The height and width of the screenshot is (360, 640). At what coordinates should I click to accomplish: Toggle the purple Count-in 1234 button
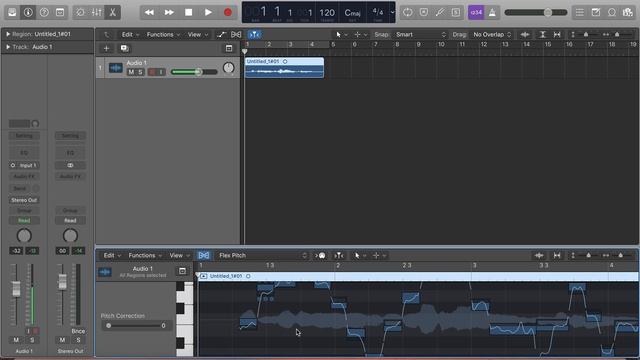pyautogui.click(x=476, y=12)
